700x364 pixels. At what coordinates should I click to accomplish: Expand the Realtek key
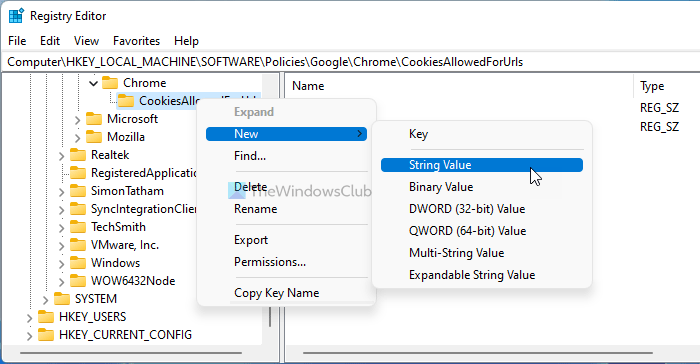(61, 155)
